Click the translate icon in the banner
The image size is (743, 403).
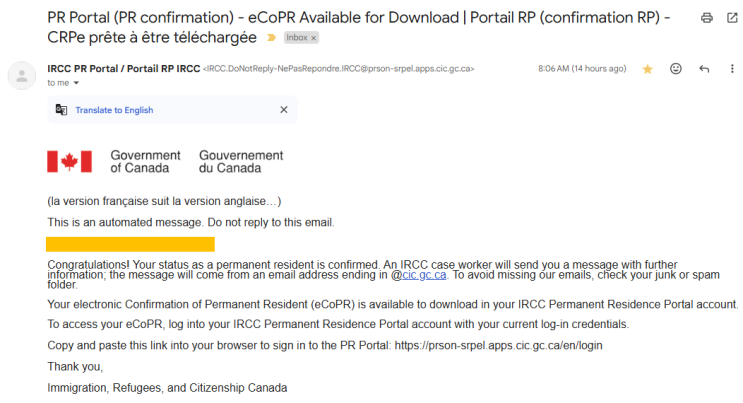tap(61, 110)
